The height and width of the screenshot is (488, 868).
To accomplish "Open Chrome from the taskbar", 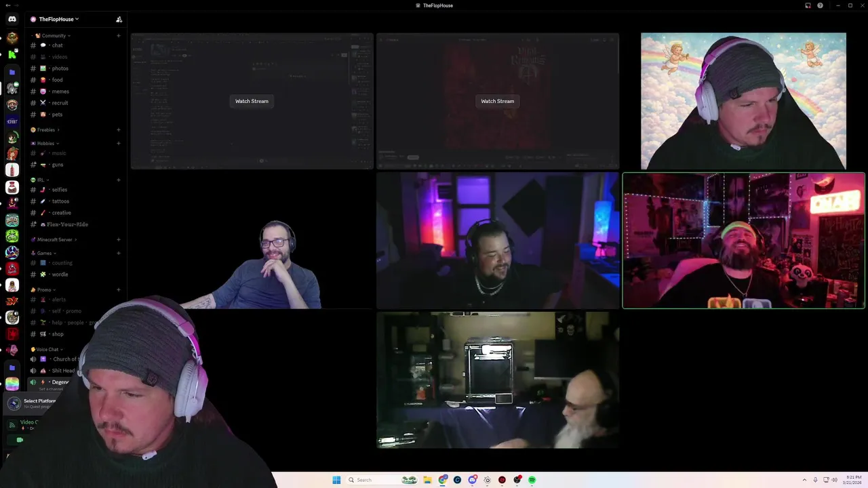I will tap(443, 480).
